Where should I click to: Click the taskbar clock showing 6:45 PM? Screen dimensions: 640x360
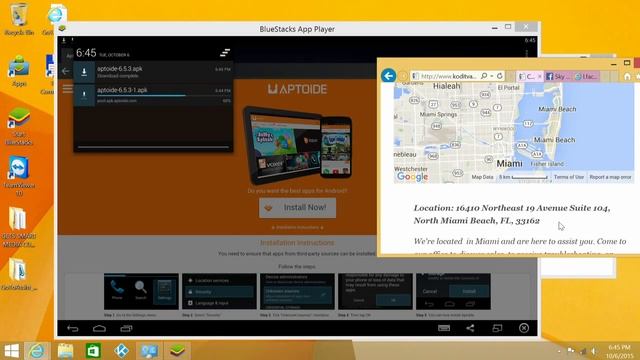coord(620,351)
